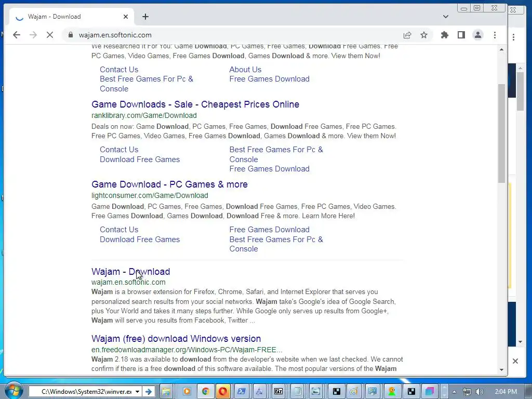Click the padlock site info icon
This screenshot has width=532, height=399.
tap(70, 35)
